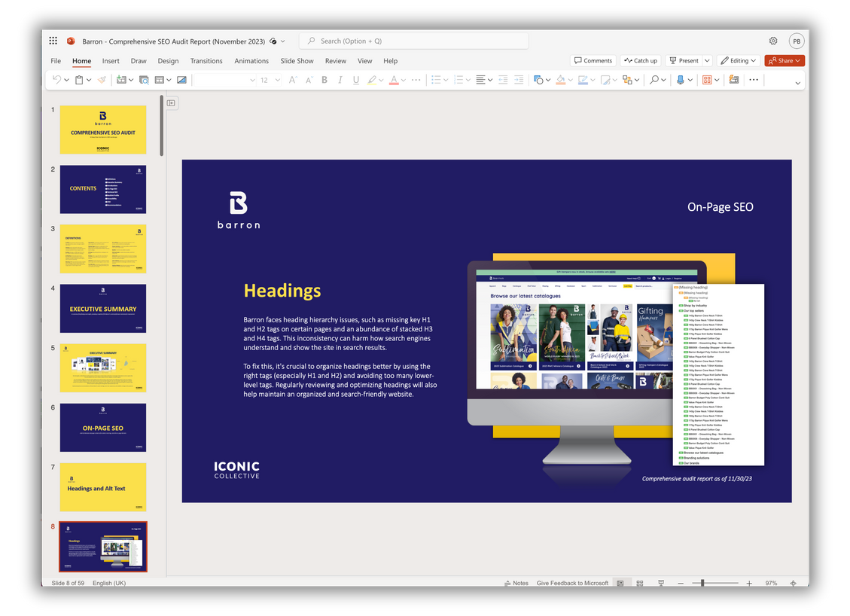850x616 pixels.
Task: Click the bulleted list icon
Action: pos(436,80)
